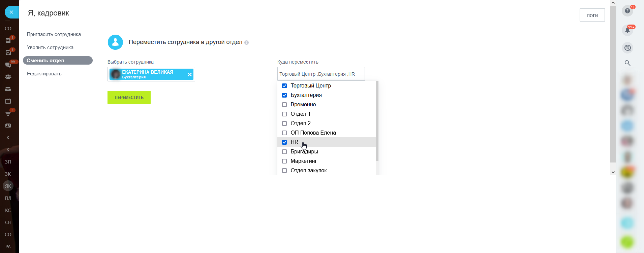Open the calendar icon in left sidebar
Image resolution: width=644 pixels, height=253 pixels.
click(x=8, y=101)
